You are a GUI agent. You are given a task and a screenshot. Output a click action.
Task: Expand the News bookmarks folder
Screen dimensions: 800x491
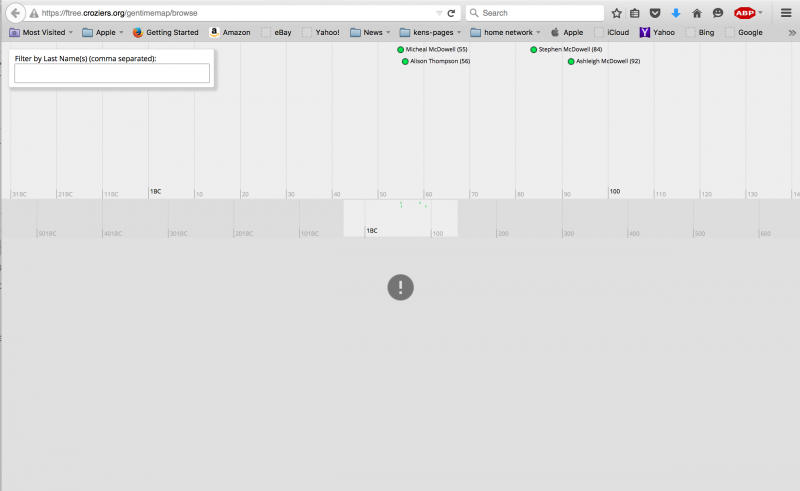[370, 32]
